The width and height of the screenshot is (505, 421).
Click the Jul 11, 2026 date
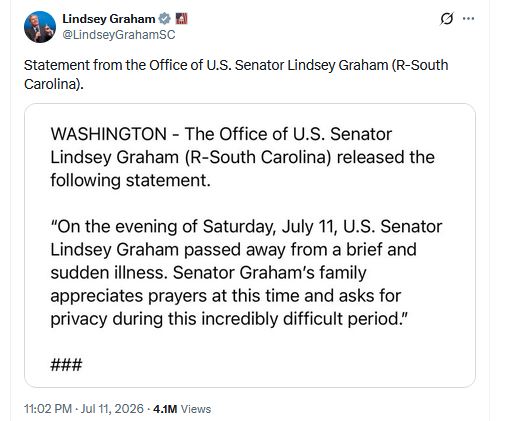click(112, 409)
